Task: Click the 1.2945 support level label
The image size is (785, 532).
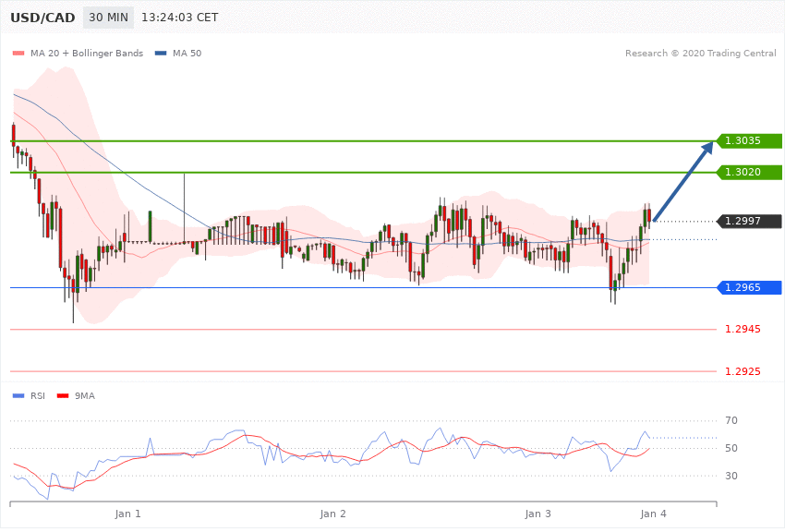Action: point(743,329)
